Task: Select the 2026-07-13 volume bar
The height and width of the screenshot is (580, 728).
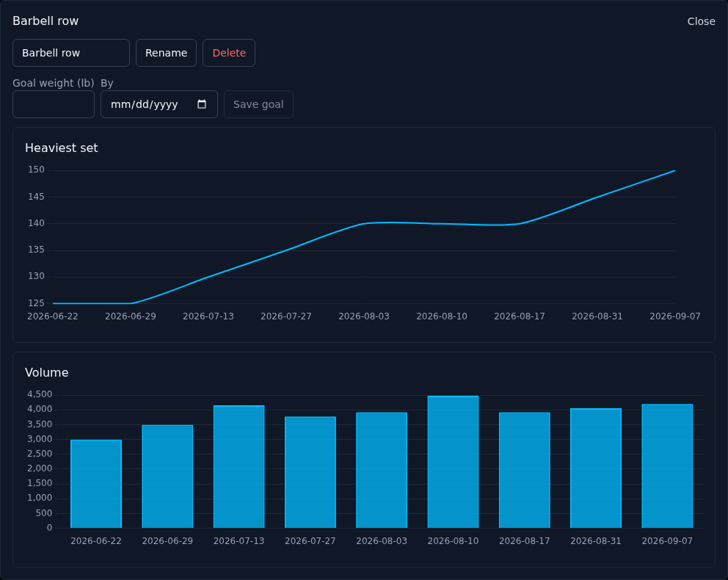Action: pyautogui.click(x=239, y=467)
